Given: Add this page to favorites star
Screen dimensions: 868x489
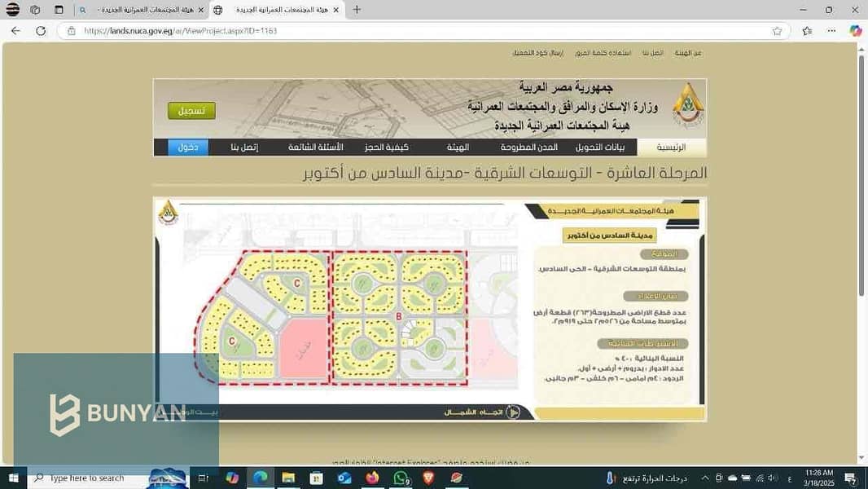Looking at the screenshot, I should [777, 31].
